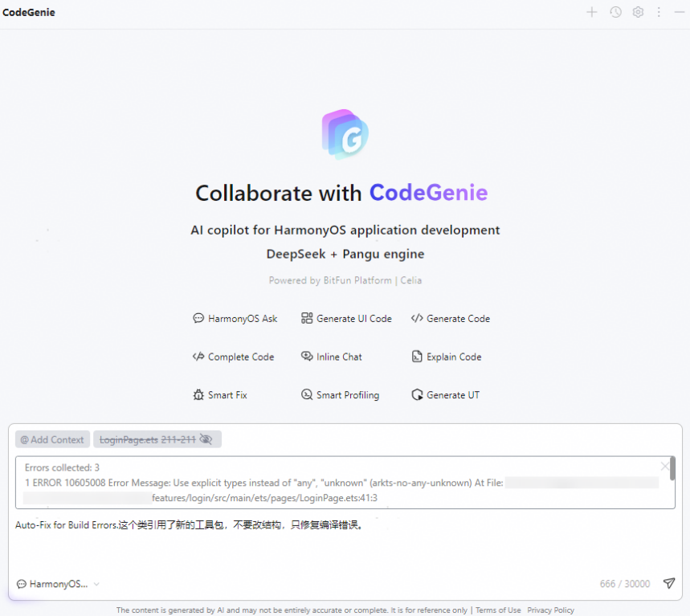Select the Generate UI Code shortcut
The image size is (690, 616).
(346, 319)
